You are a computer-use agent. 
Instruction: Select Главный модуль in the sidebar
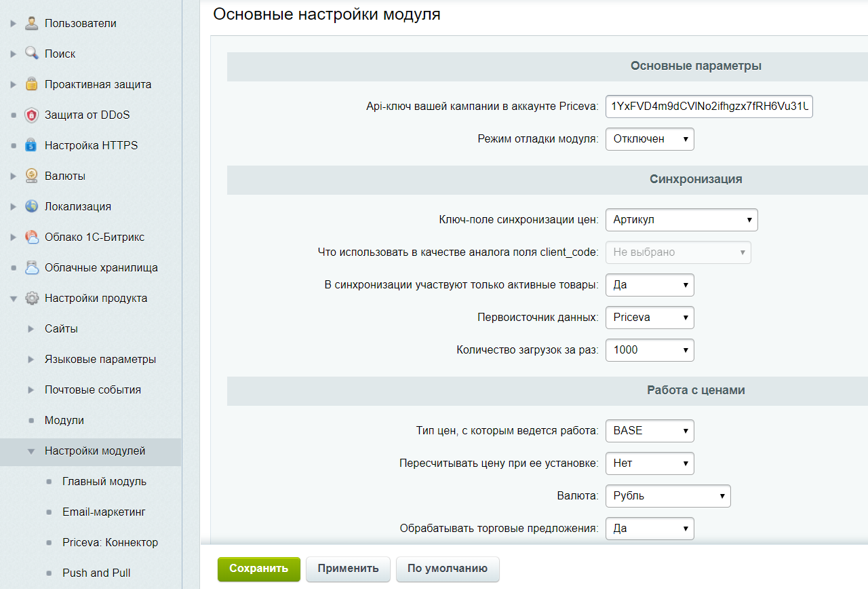tap(104, 481)
